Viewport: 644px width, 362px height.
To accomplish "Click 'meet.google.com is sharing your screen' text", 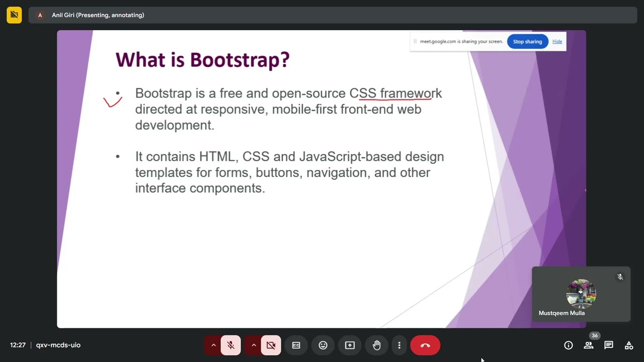I will pos(461,42).
